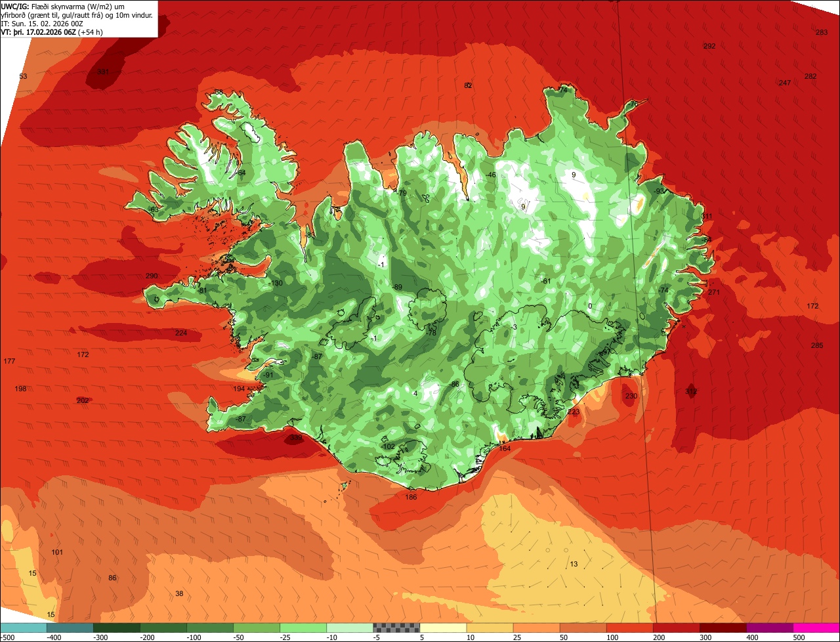Click the -102 value on the map
The width and height of the screenshot is (840, 642).
[388, 447]
